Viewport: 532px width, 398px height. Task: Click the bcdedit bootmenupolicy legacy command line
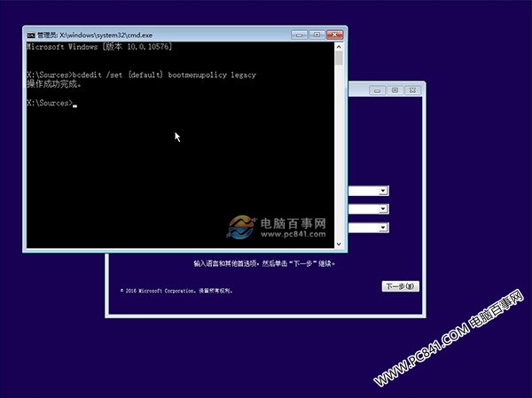point(142,75)
